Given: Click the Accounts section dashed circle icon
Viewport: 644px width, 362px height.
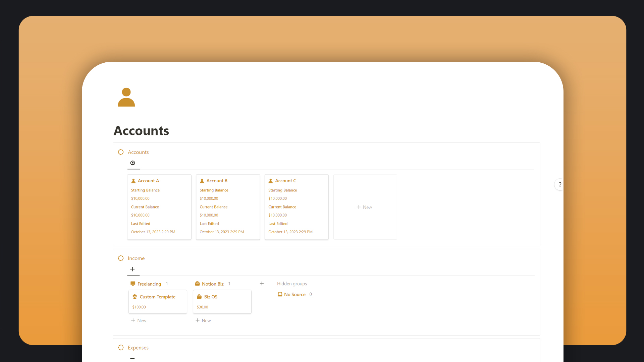Looking at the screenshot, I should click(121, 152).
